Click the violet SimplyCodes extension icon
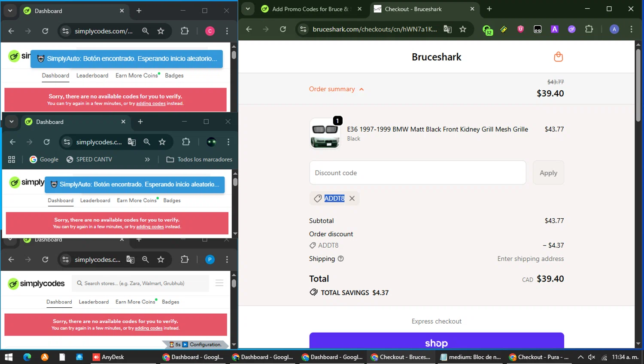The image size is (644, 364). coord(572,29)
